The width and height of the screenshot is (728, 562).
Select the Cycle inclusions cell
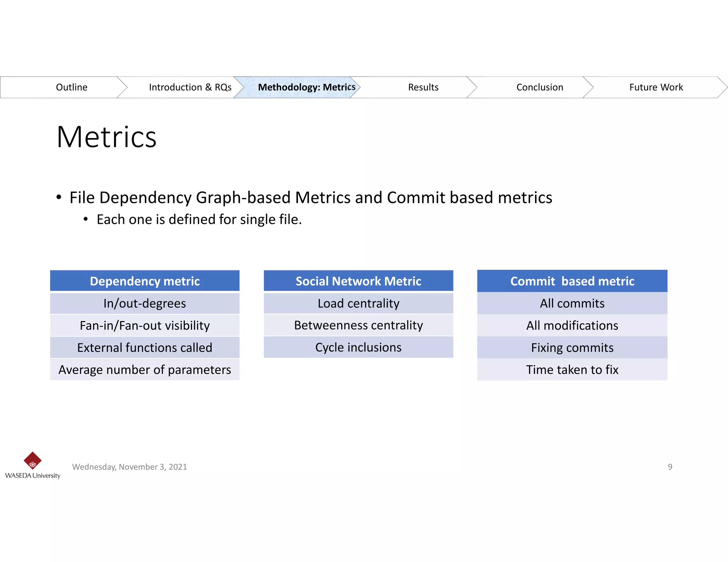pyautogui.click(x=358, y=347)
